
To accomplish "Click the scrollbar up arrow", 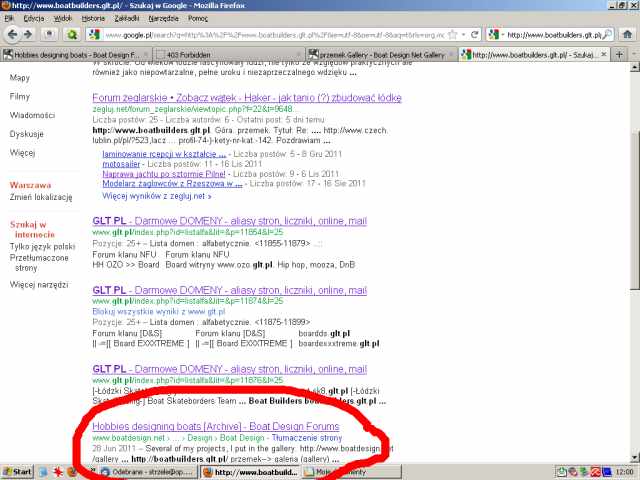I will click(635, 67).
